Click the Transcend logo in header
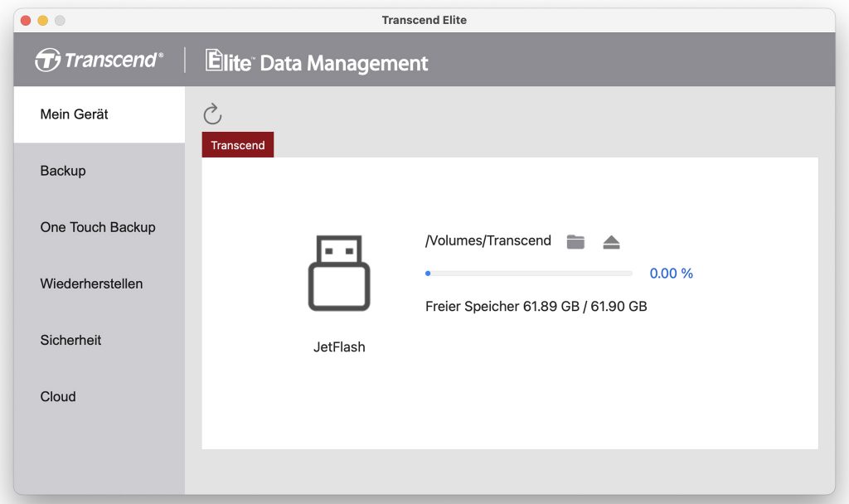Image resolution: width=849 pixels, height=504 pixels. click(x=99, y=60)
